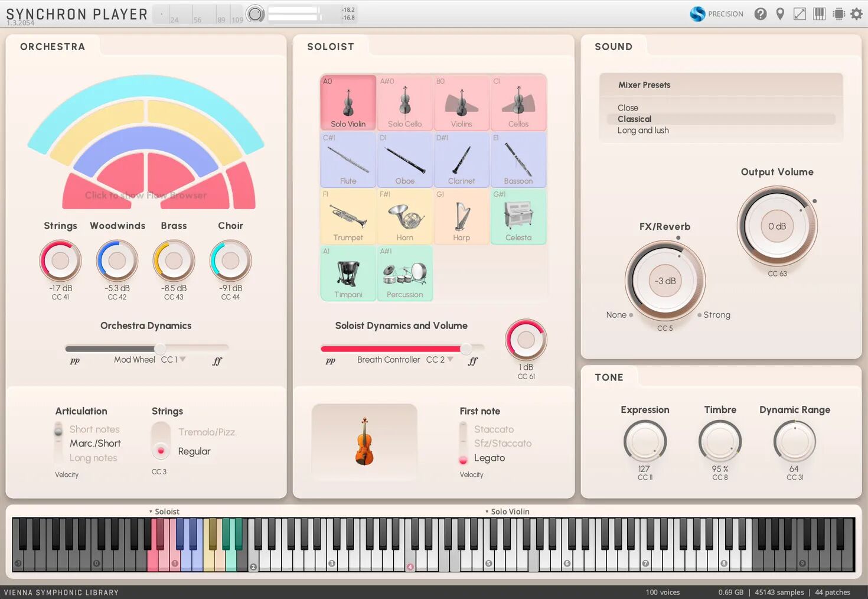The image size is (868, 599).
Task: Select the Harp instrument
Action: pos(462,216)
